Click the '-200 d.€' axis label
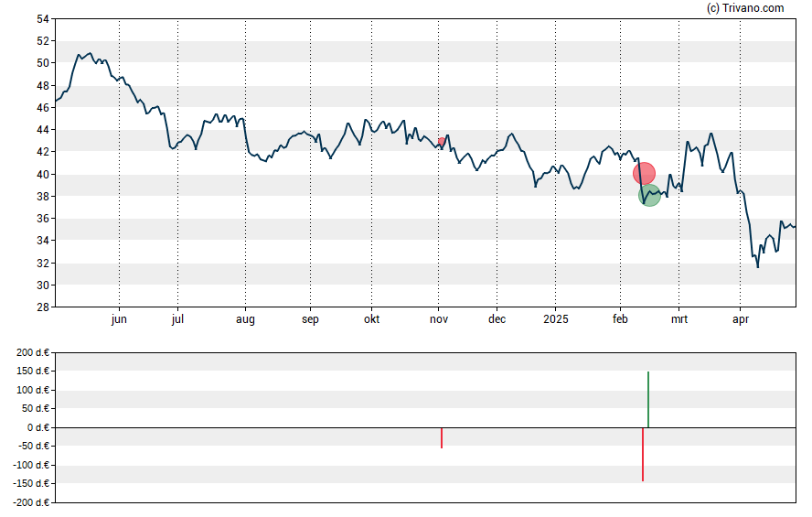812x517 pixels. (x=31, y=502)
